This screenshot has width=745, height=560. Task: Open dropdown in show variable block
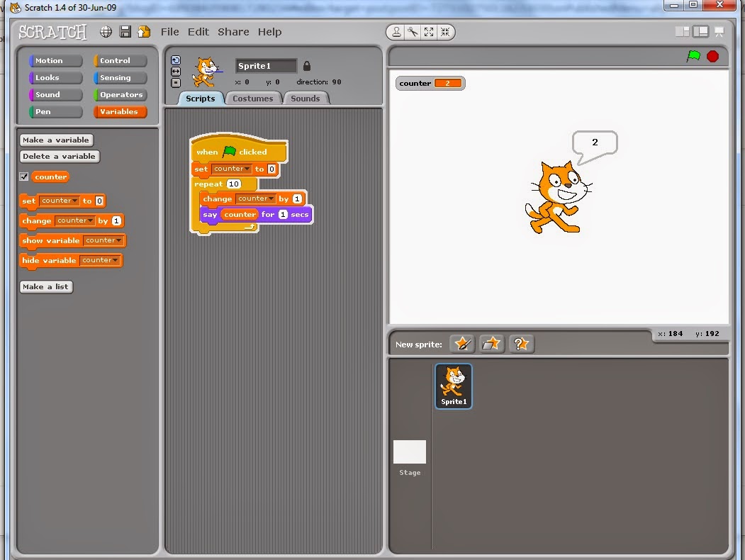tap(103, 241)
